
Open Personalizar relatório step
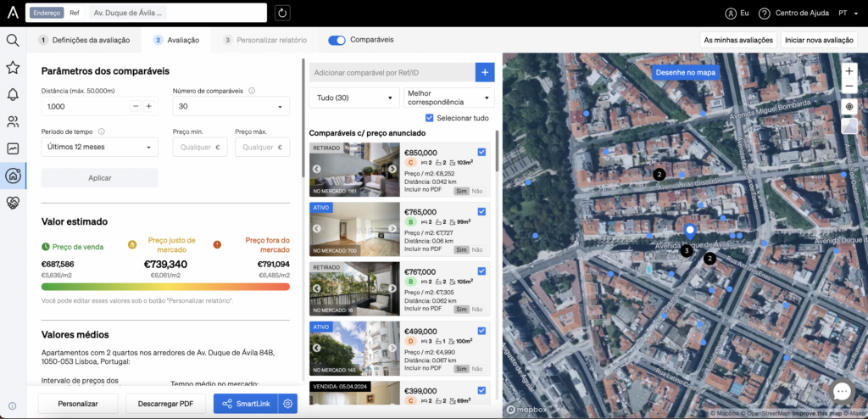click(x=264, y=40)
